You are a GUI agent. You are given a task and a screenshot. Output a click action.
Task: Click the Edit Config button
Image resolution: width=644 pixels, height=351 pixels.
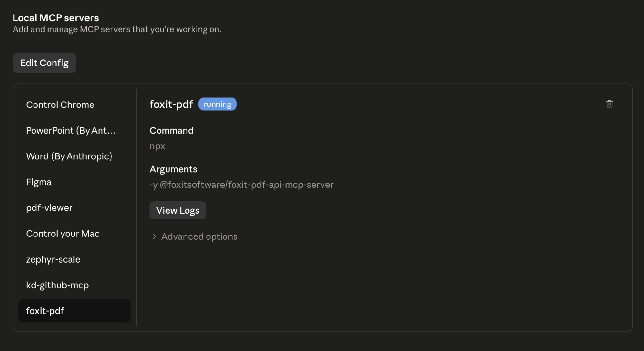tap(44, 63)
